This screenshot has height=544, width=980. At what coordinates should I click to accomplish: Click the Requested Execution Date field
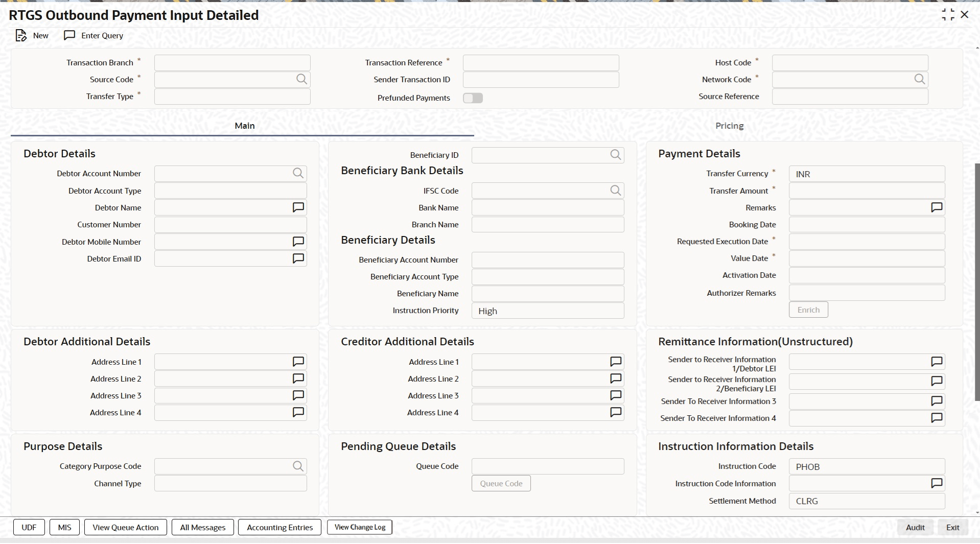click(x=867, y=242)
